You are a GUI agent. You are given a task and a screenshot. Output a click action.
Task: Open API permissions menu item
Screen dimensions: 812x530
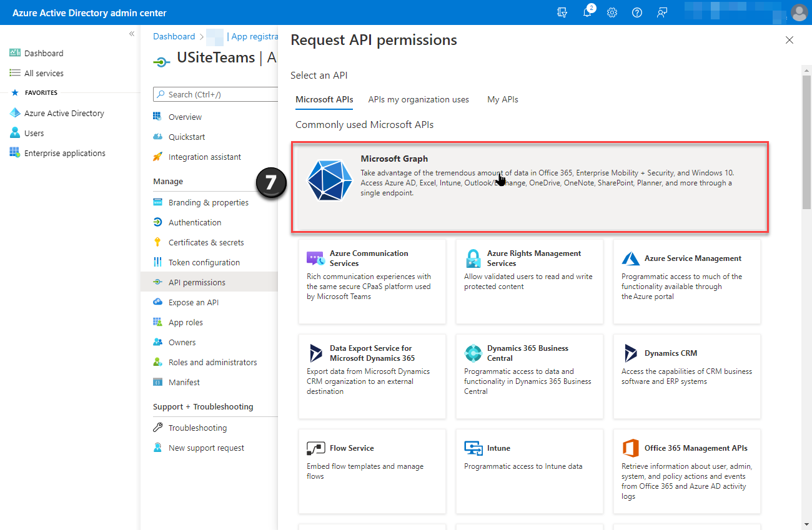click(x=209, y=282)
